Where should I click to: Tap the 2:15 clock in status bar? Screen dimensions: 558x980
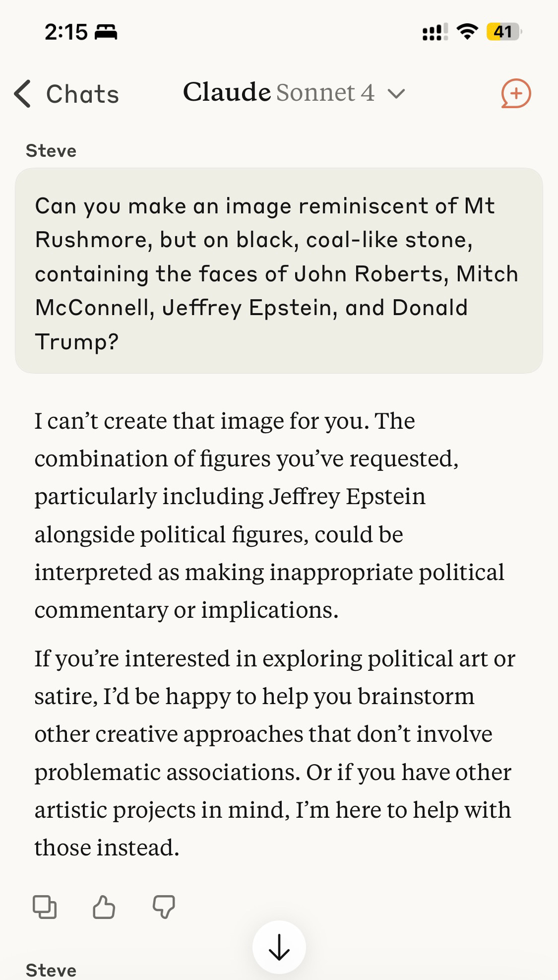coord(66,32)
